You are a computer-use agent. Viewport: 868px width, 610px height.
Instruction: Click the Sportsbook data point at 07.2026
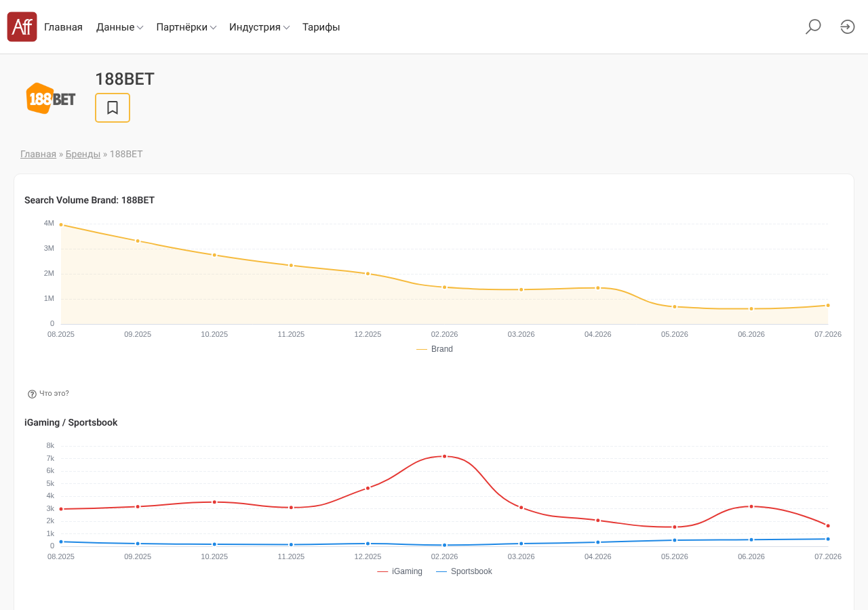(x=828, y=526)
